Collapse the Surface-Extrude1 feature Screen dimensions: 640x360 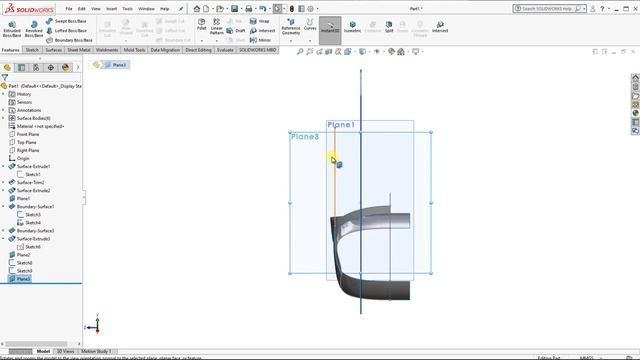click(4, 167)
